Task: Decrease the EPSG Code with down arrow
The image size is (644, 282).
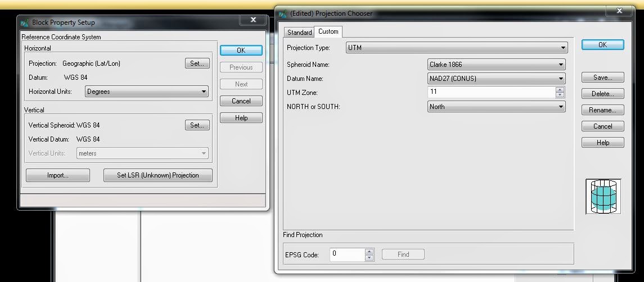Action: click(x=369, y=258)
